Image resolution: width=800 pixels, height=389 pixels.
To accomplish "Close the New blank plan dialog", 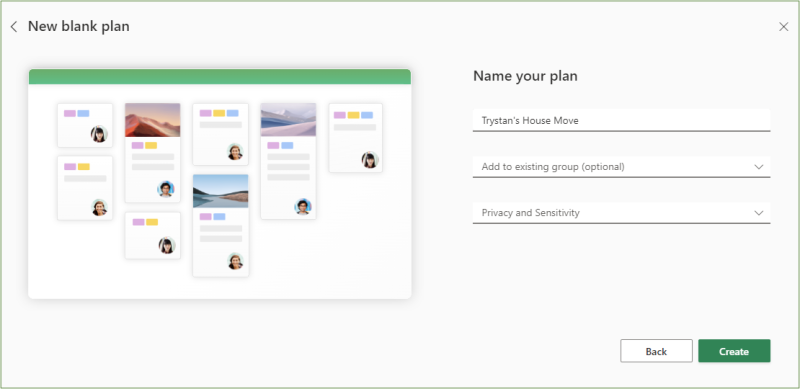I will (784, 27).
